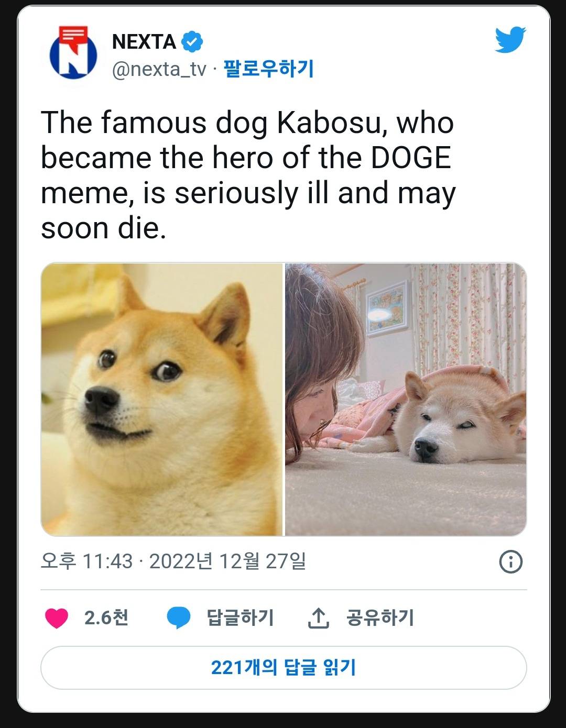Open the tweet info circle icon
This screenshot has height=728, width=566.
point(510,561)
